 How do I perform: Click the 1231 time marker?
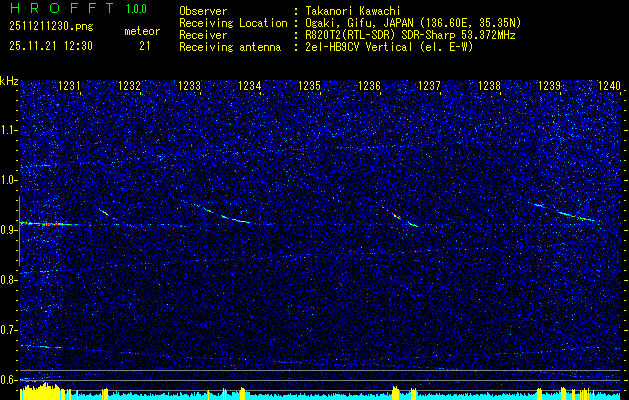69,86
